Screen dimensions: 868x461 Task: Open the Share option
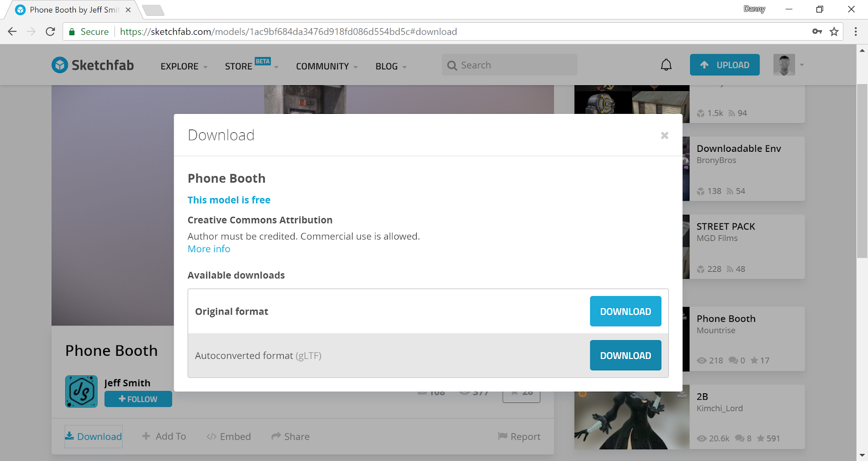[x=290, y=437]
